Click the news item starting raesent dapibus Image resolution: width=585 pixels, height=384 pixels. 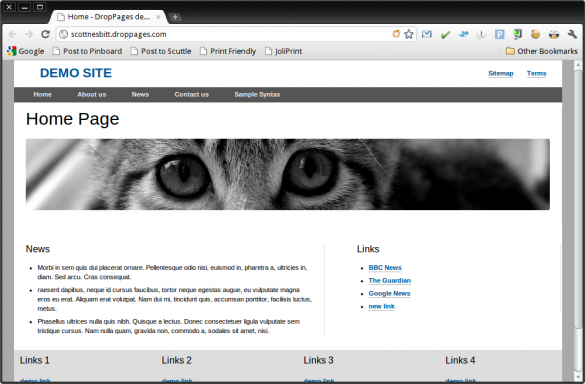tap(175, 299)
